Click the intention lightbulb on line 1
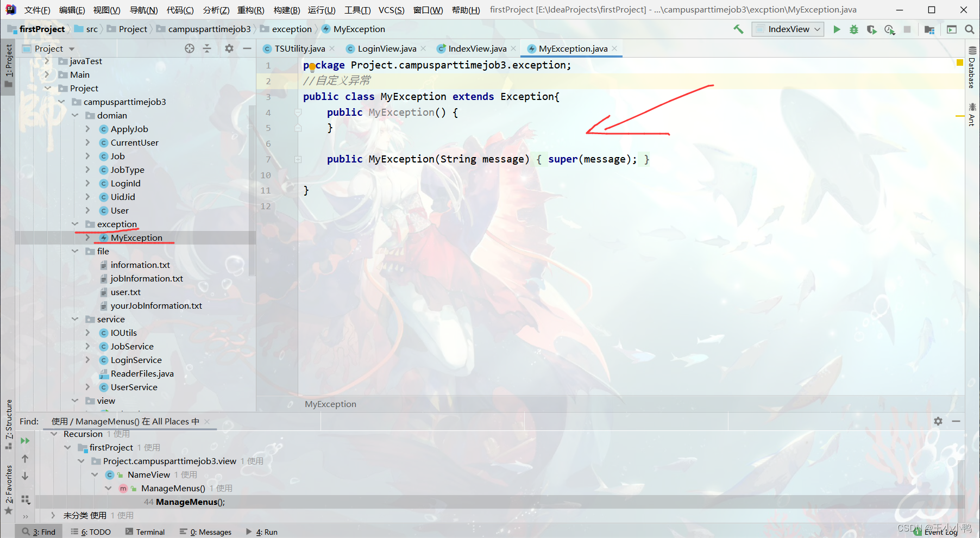This screenshot has height=538, width=980. click(312, 67)
